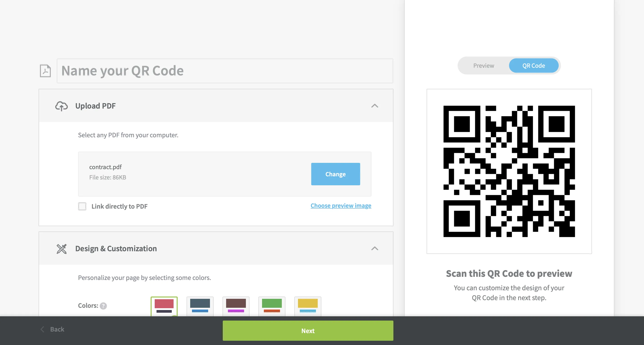Toggle the Link directly to PDF checkbox
The height and width of the screenshot is (345, 644).
83,206
